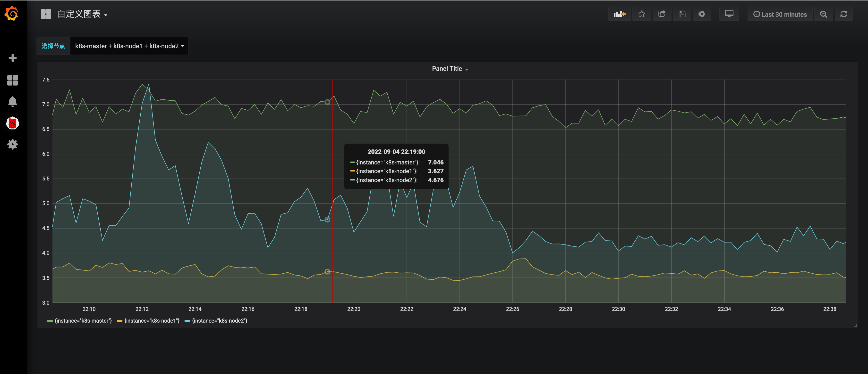
Task: Refresh the dashboard
Action: pyautogui.click(x=843, y=14)
